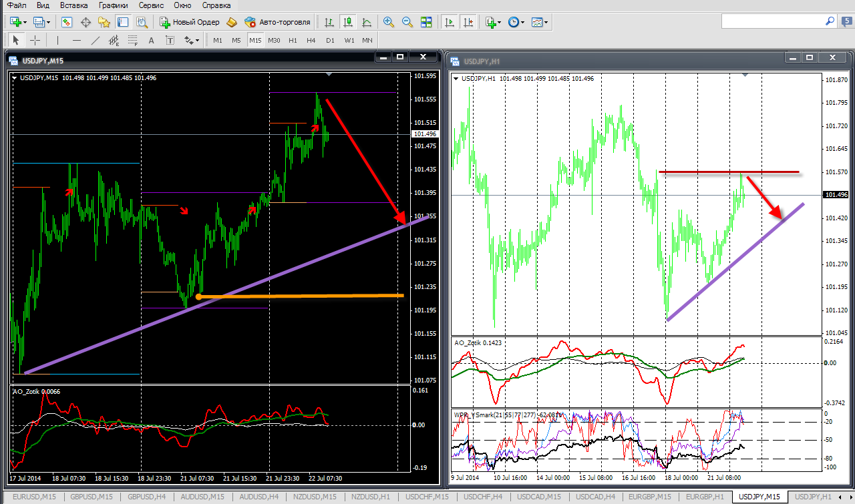Toggle the Auto-торговля button
The width and height of the screenshot is (855, 504).
coord(278,22)
